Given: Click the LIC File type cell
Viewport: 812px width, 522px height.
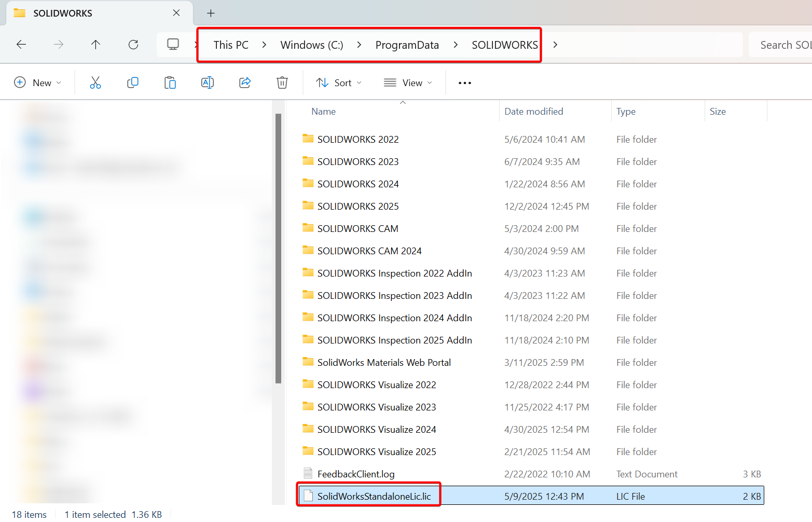Looking at the screenshot, I should (630, 497).
